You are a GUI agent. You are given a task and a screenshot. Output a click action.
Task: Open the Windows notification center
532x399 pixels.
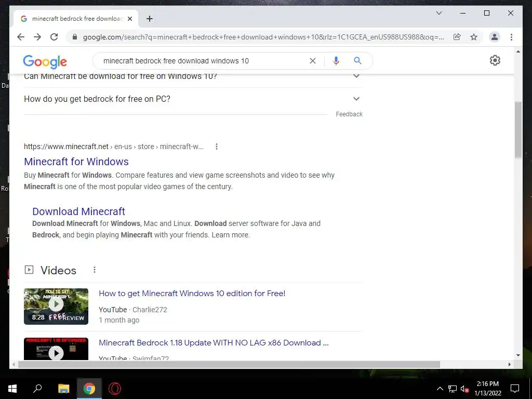tap(515, 389)
